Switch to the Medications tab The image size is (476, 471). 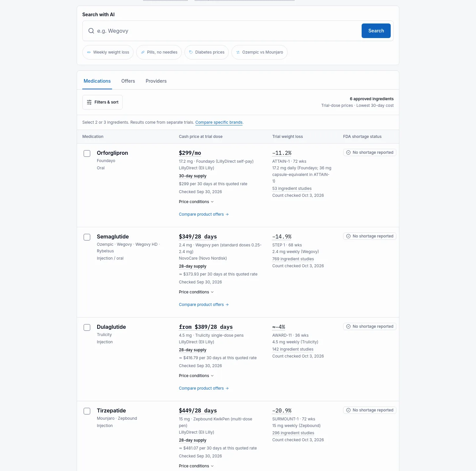click(97, 81)
